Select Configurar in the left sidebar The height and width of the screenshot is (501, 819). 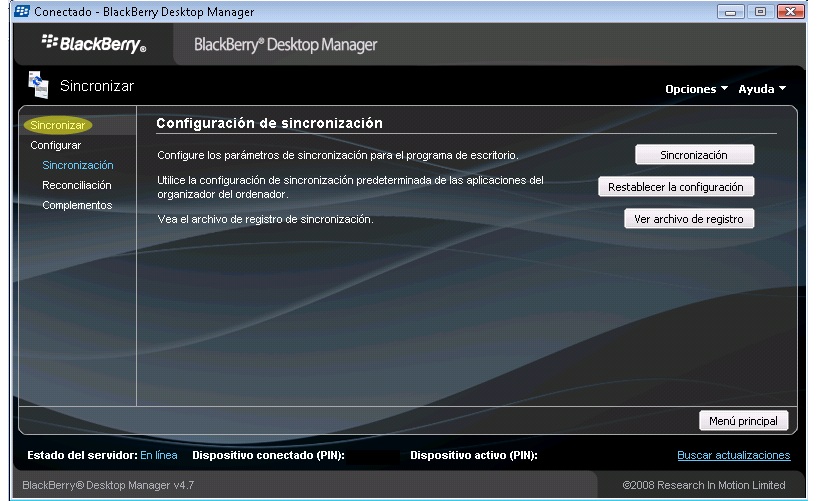(55, 145)
